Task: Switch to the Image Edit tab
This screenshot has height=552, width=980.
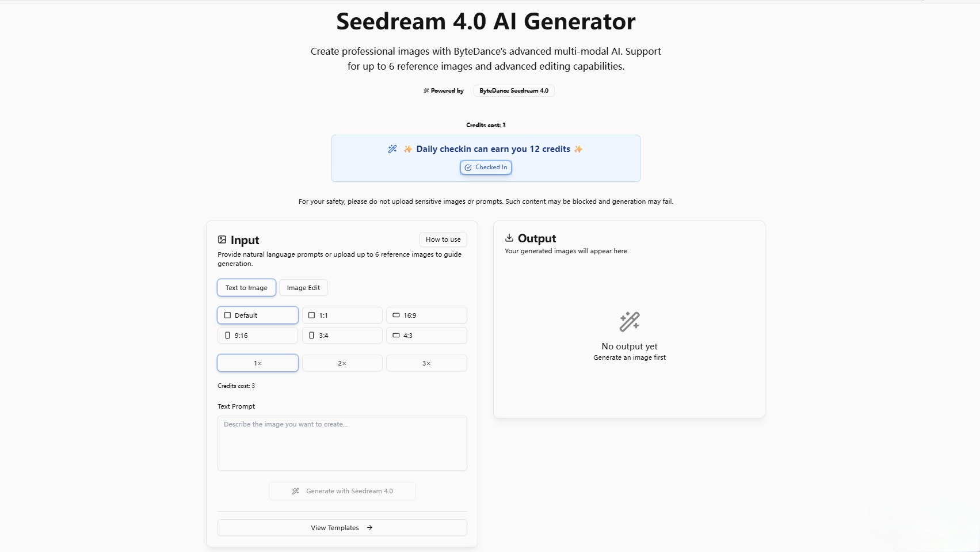Action: [303, 287]
